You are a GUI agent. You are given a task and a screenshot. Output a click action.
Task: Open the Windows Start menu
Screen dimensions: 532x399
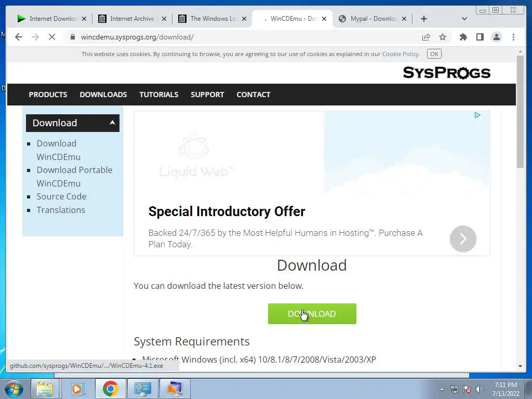tap(14, 389)
